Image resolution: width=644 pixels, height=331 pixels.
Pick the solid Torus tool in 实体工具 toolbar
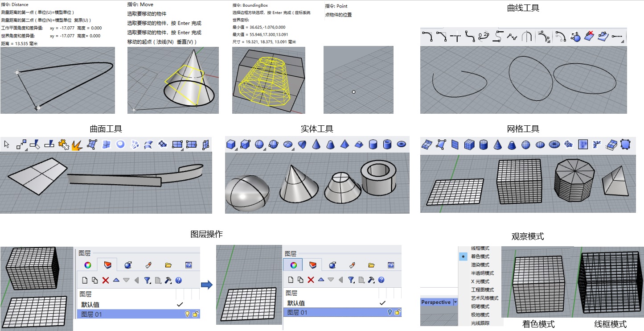401,144
